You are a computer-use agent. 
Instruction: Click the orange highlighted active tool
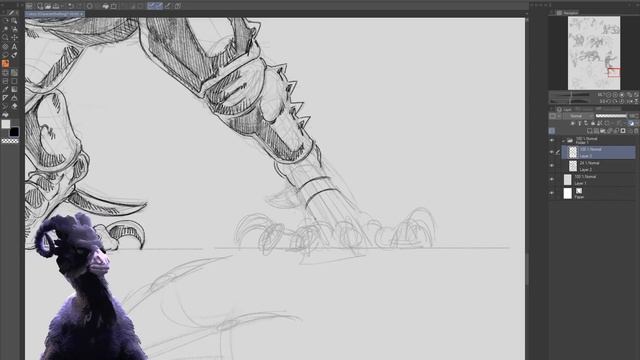click(5, 64)
